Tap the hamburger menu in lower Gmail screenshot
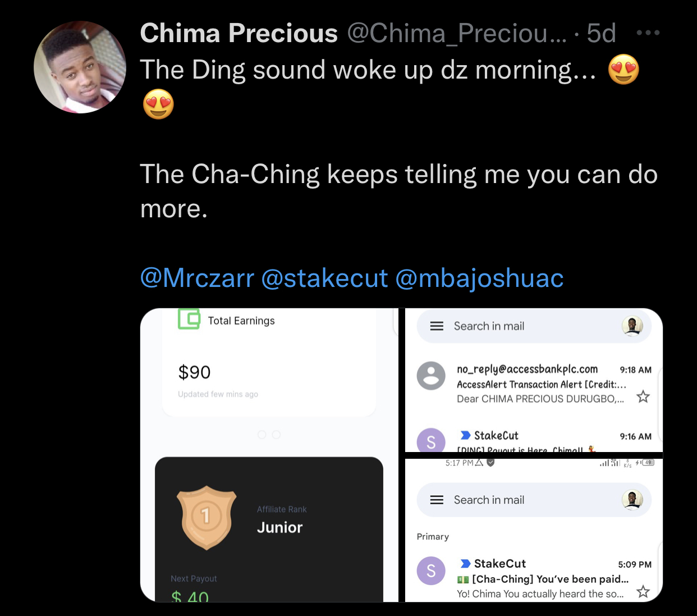Viewport: 697px width, 616px height. tap(437, 500)
